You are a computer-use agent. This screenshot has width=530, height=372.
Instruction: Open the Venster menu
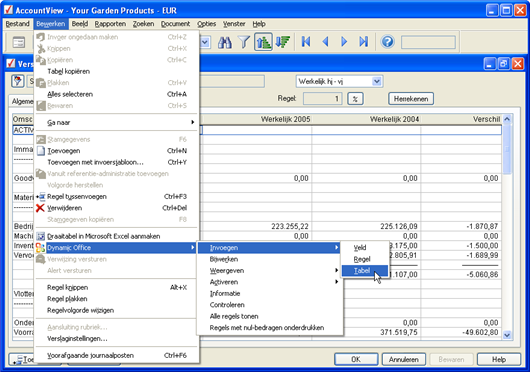(x=234, y=24)
